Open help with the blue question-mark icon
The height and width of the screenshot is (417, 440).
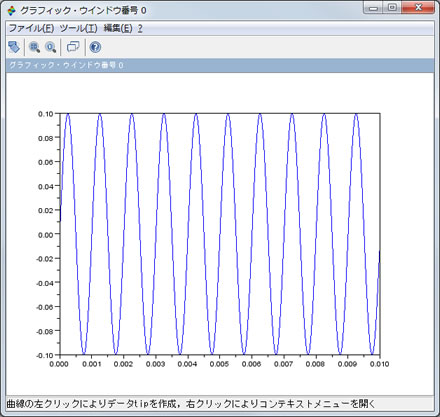pyautogui.click(x=95, y=47)
